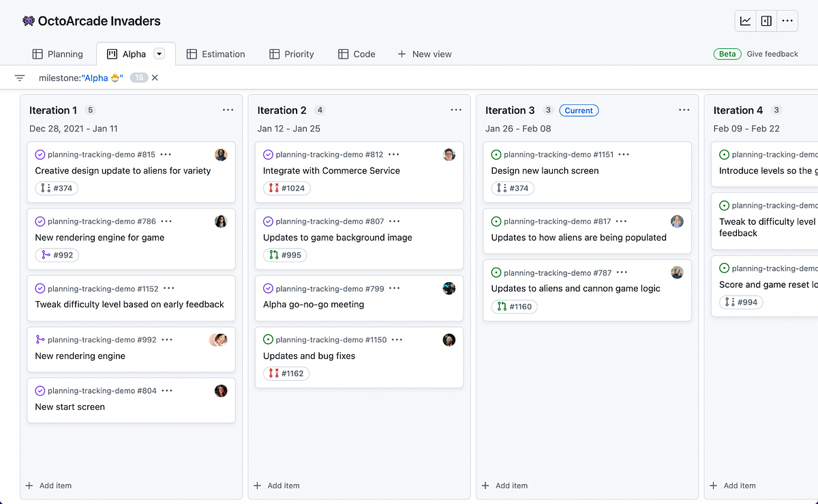Image resolution: width=818 pixels, height=504 pixels.
Task: Toggle the side panel icon at top right
Action: (766, 20)
